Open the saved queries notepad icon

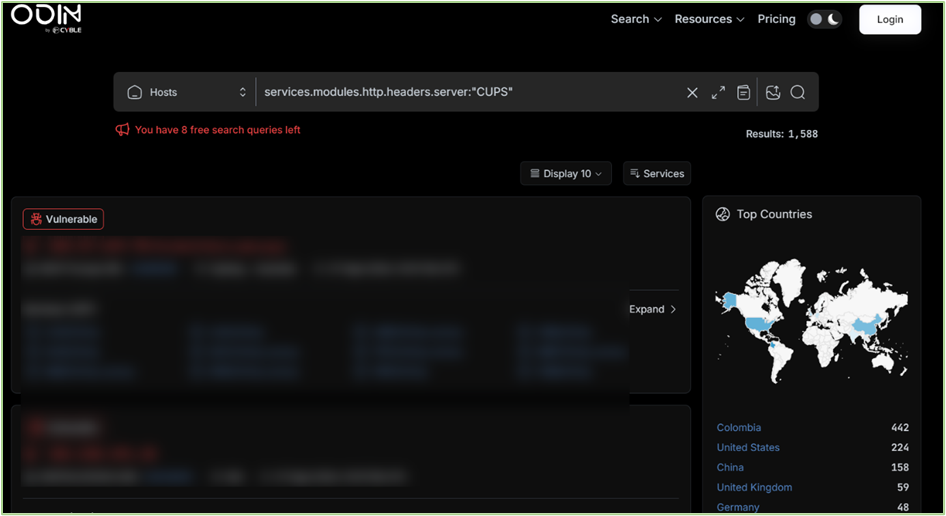743,92
